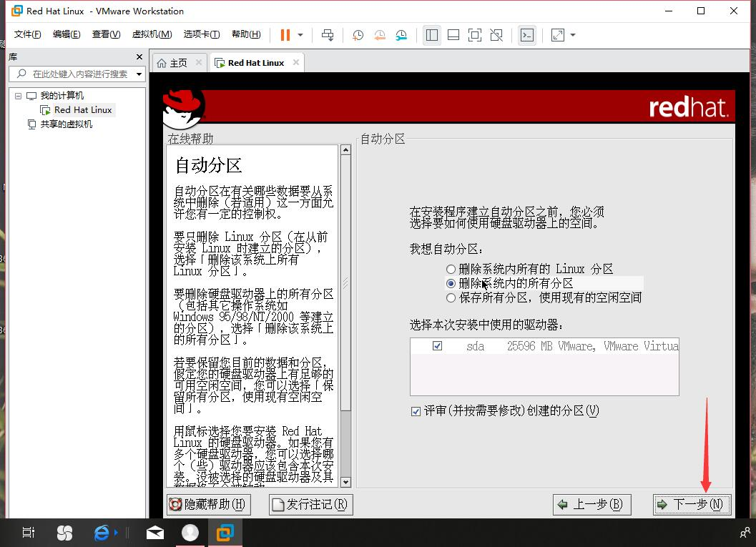Click the help panel scrollbar thumb

point(345,283)
